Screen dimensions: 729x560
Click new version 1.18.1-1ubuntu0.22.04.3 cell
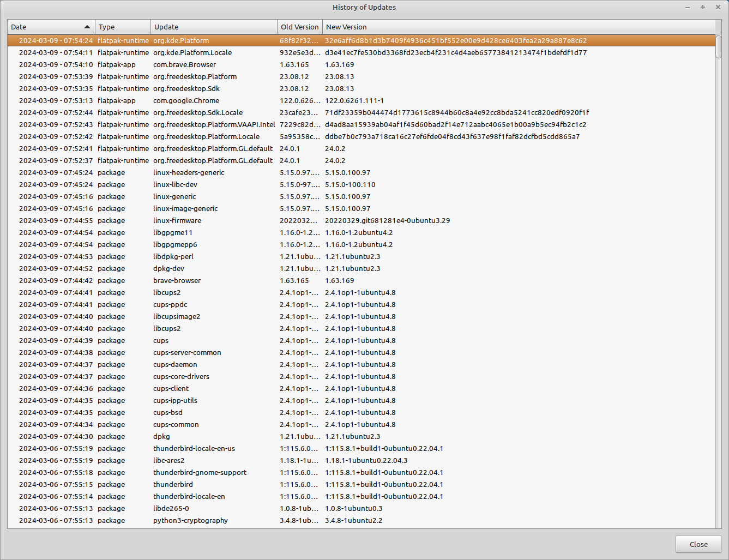pos(366,460)
